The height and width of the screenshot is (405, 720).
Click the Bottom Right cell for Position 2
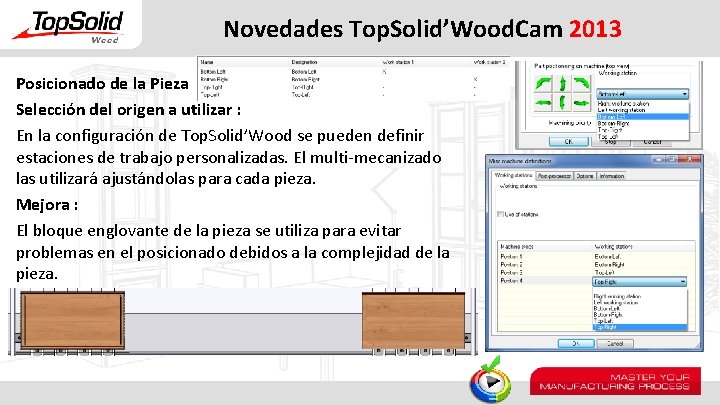609,264
